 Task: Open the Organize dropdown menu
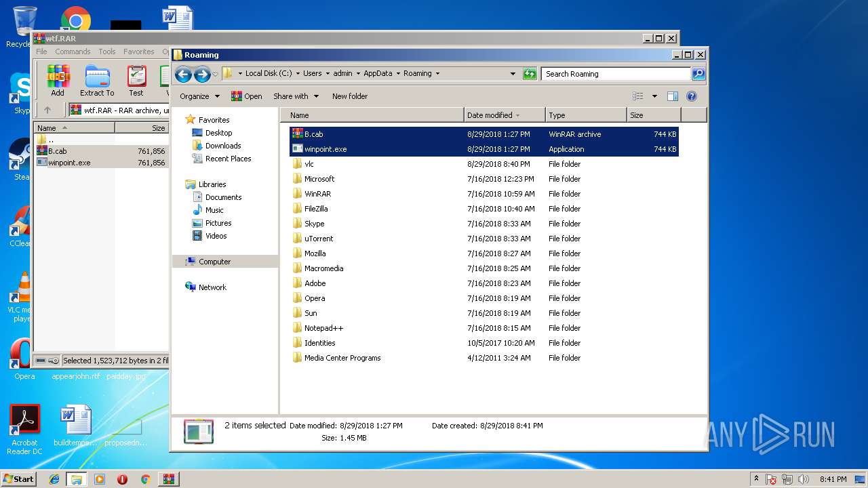[199, 96]
